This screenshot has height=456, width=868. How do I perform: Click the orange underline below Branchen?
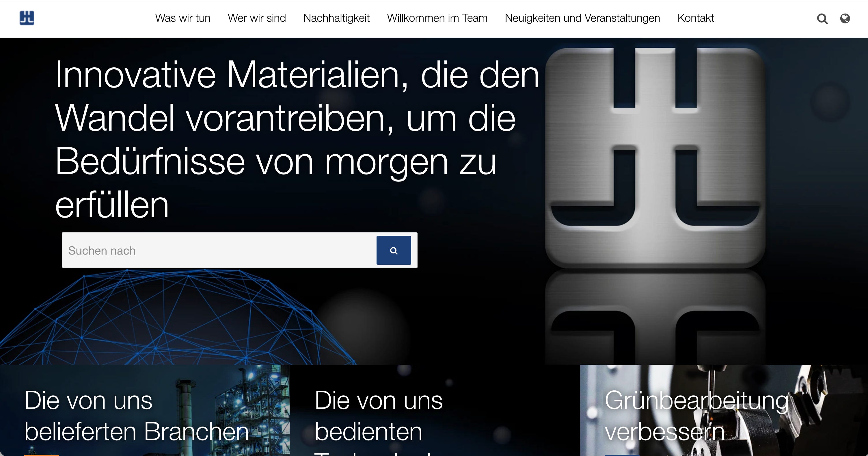tap(42, 455)
